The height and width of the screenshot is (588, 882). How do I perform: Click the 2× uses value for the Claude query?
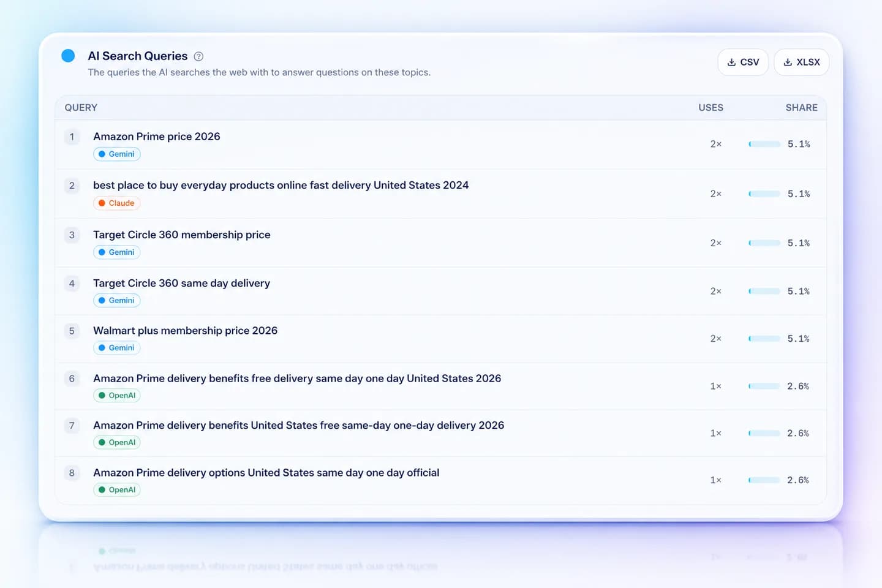[x=715, y=194]
